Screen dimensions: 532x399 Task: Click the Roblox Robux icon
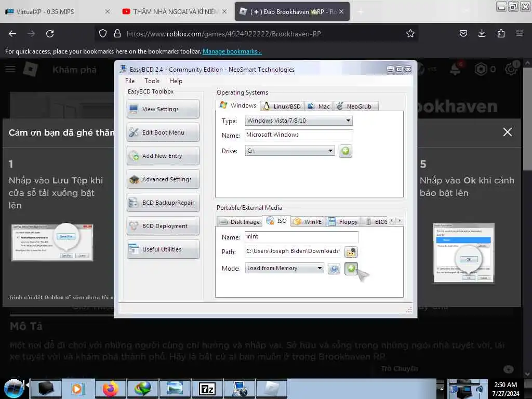pyautogui.click(x=481, y=70)
